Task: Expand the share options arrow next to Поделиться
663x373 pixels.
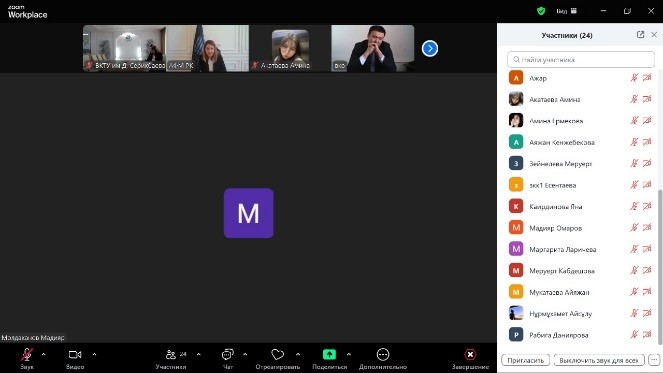Action: click(x=348, y=354)
